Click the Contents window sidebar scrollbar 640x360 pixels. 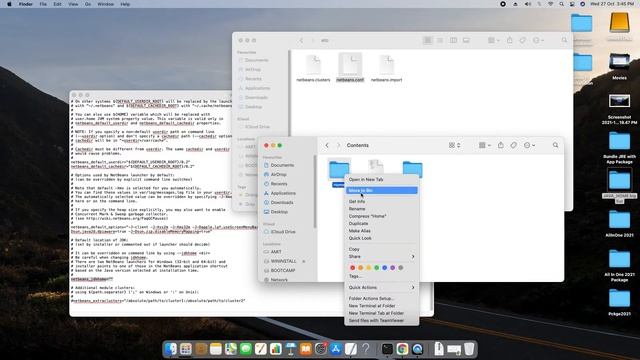tap(315, 192)
